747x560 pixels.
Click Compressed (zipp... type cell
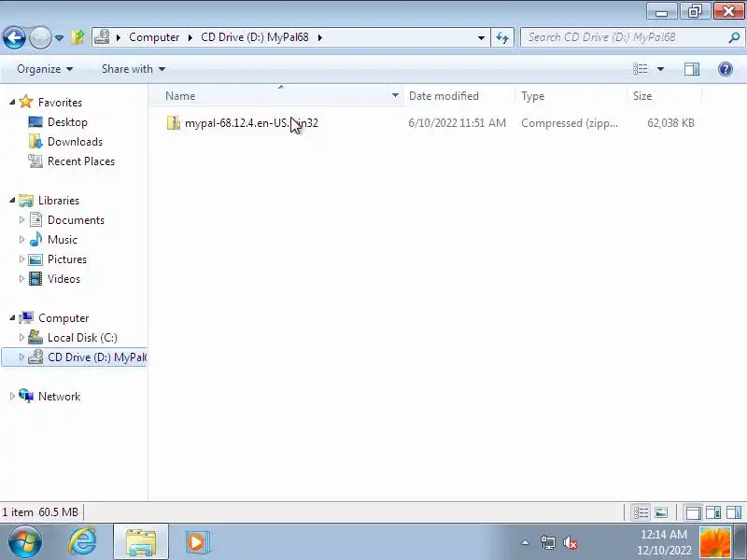click(570, 123)
